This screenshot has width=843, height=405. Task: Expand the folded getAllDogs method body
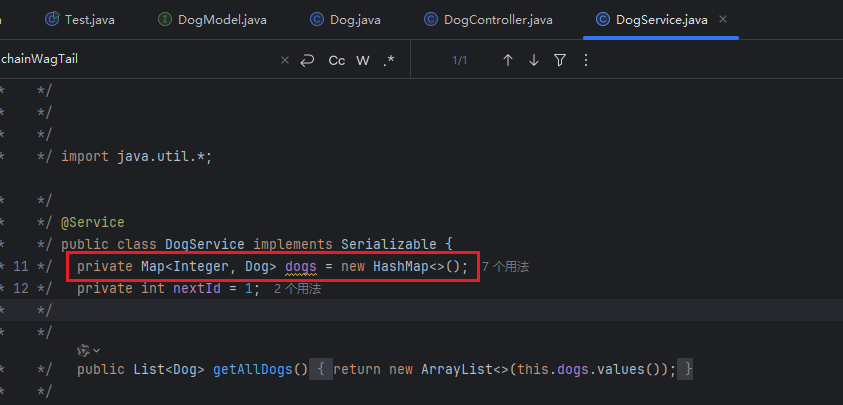point(320,370)
